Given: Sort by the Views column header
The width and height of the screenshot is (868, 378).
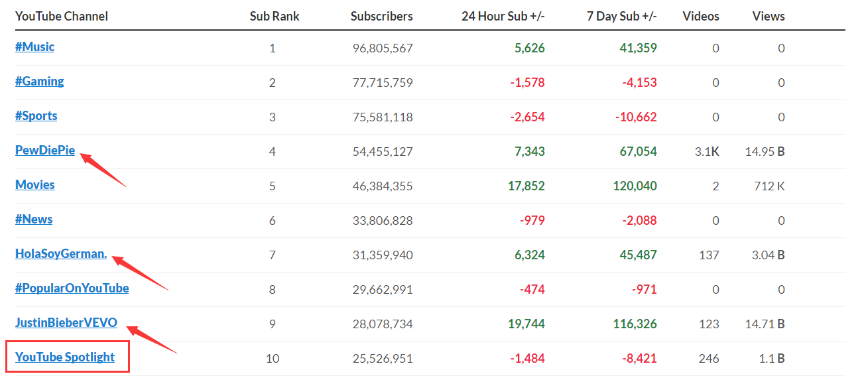Looking at the screenshot, I should 769,16.
